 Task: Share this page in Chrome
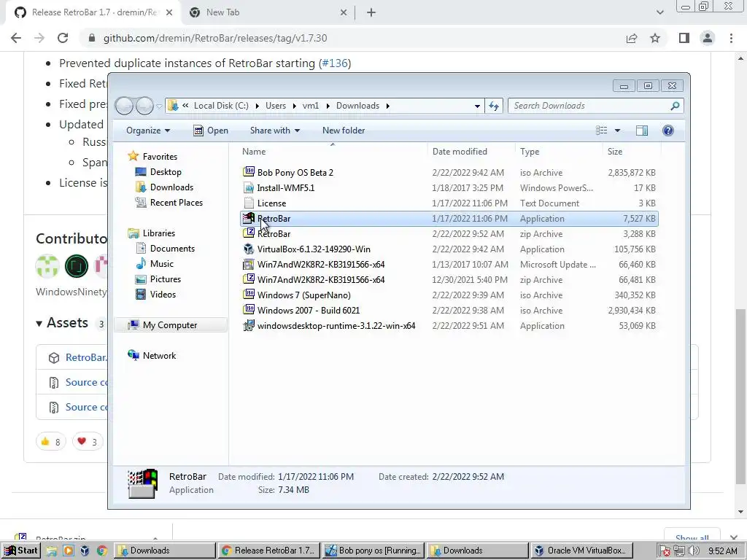click(632, 38)
